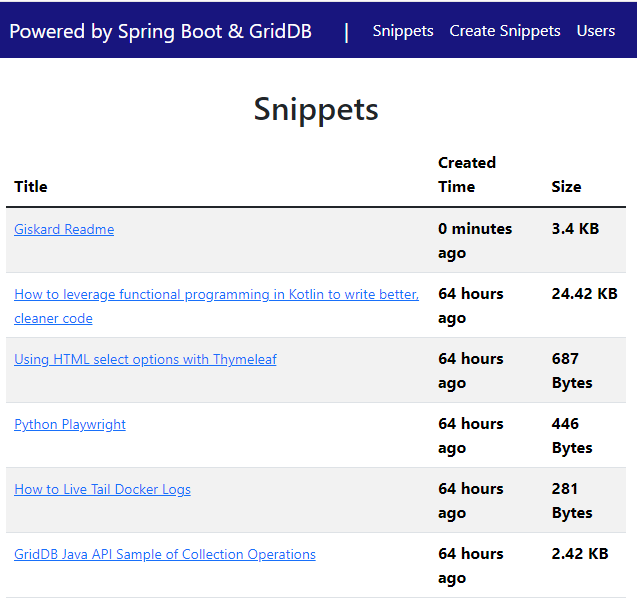The width and height of the screenshot is (637, 610).
Task: Open the Snippets navigation menu item
Action: click(403, 31)
